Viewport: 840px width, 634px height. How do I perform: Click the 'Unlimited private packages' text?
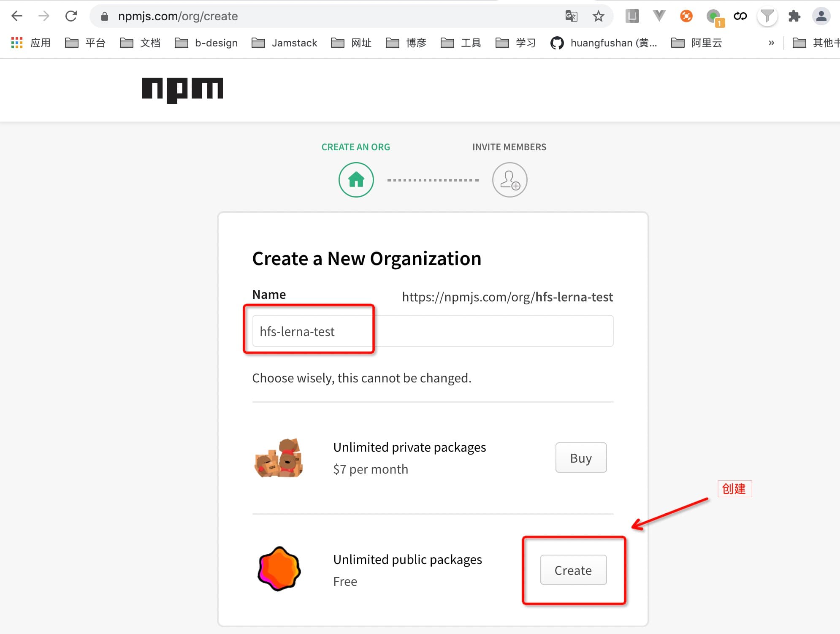pyautogui.click(x=409, y=447)
